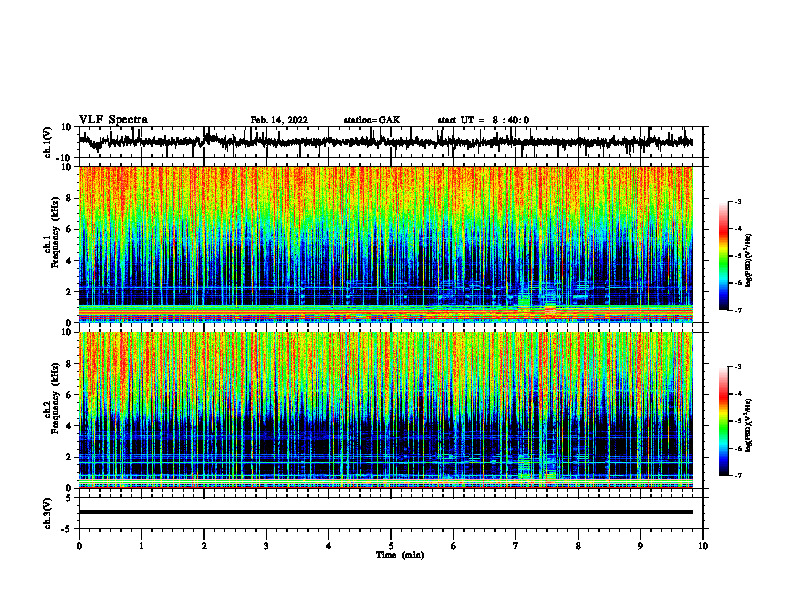This screenshot has width=792, height=612.
Task: Click the ch.1(V) waveform axis label
Action: pos(47,142)
